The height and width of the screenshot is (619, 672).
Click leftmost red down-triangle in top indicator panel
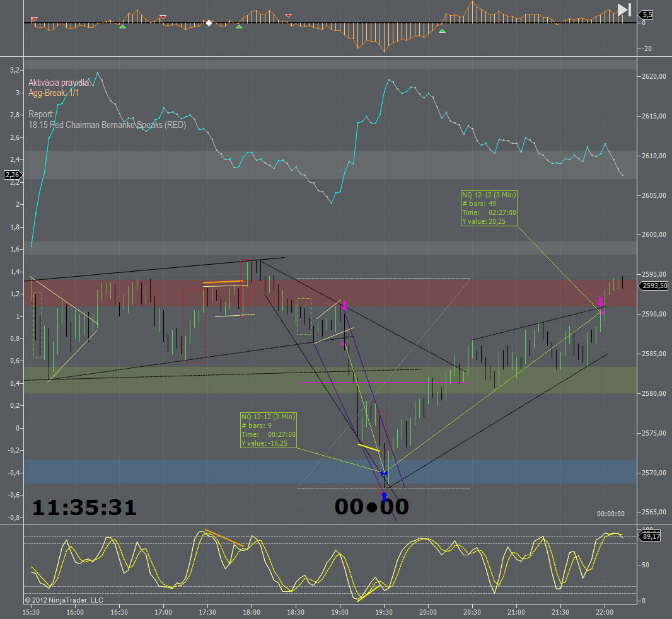(34, 20)
